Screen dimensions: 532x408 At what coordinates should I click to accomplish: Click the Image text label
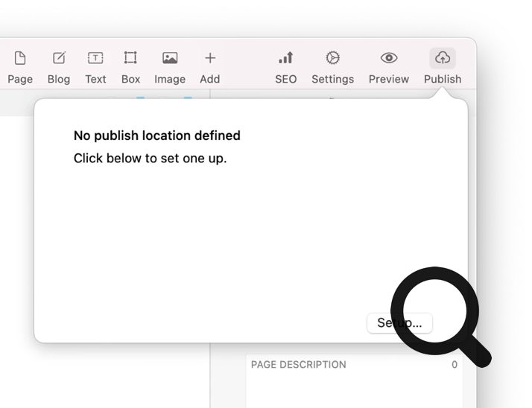[170, 79]
